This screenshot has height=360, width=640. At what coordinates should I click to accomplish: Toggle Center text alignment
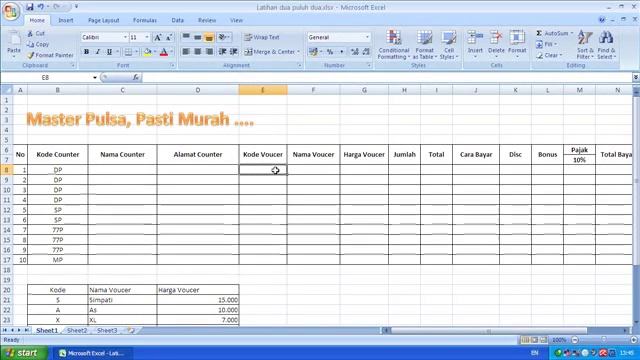pyautogui.click(x=198, y=52)
